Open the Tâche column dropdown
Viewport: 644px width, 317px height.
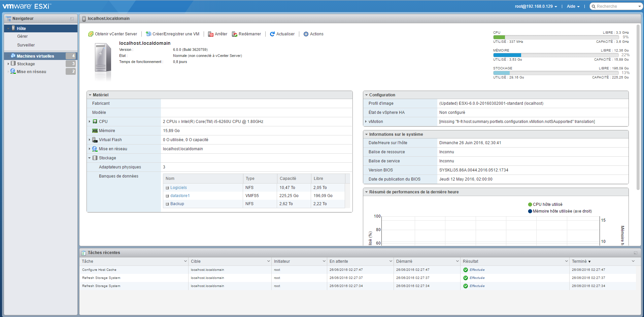point(185,261)
